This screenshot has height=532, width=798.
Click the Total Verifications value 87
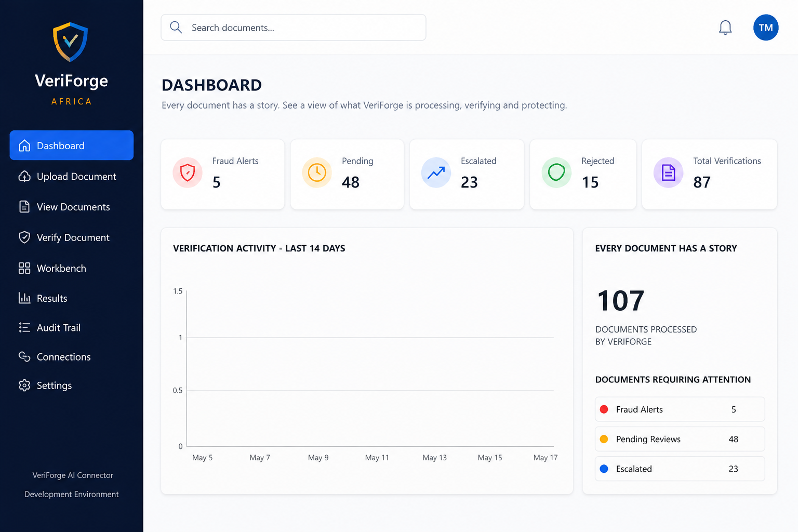[x=702, y=182]
